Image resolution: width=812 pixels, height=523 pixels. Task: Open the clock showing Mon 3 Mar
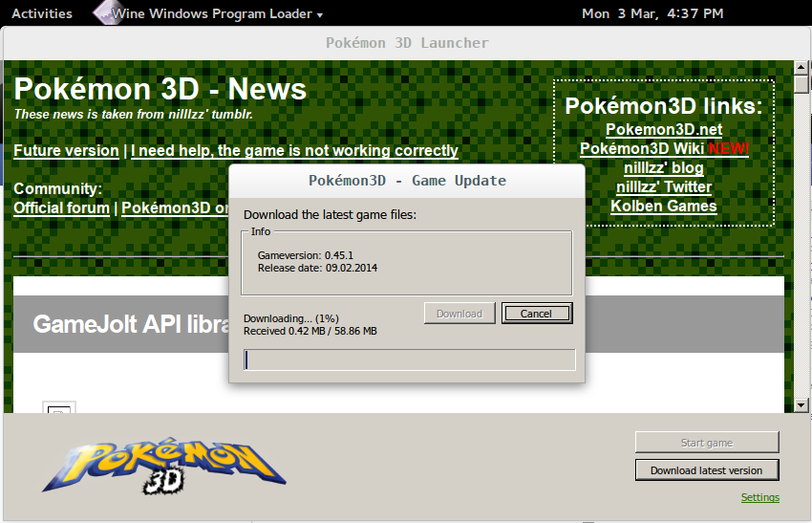[652, 13]
